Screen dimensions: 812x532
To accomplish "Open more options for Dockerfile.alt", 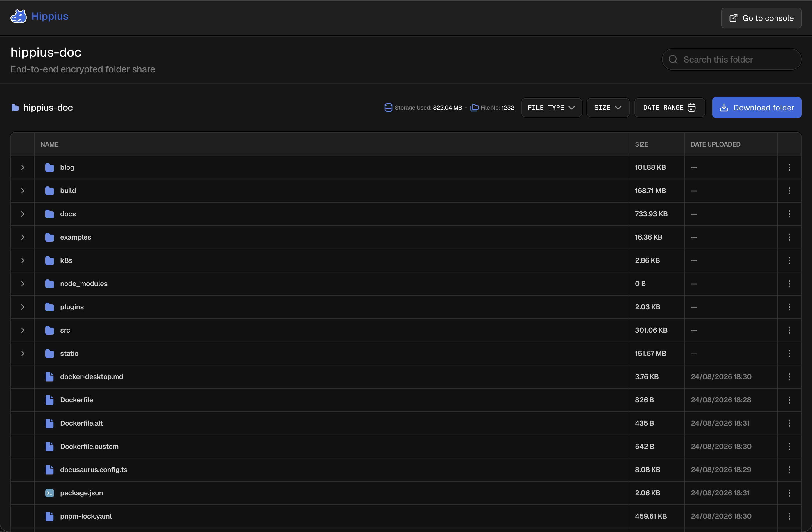I will pyautogui.click(x=790, y=423).
